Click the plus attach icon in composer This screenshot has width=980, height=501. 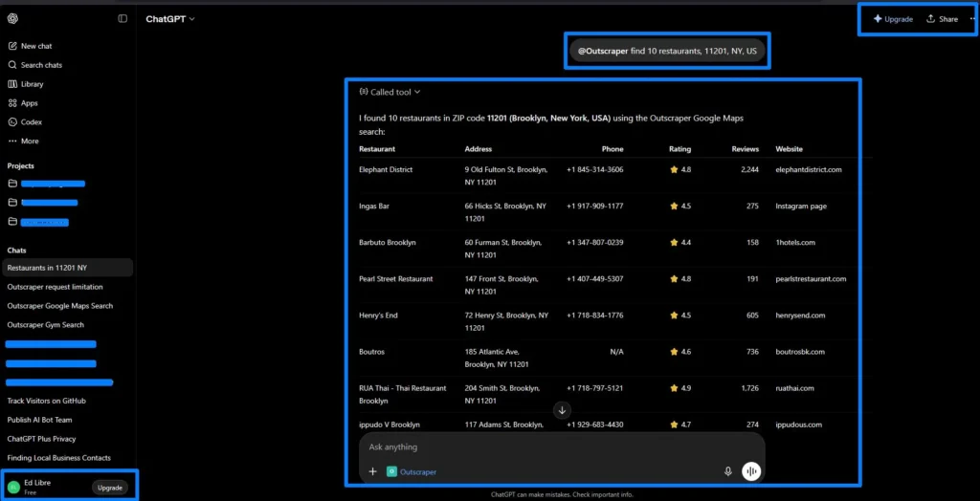pyautogui.click(x=373, y=471)
